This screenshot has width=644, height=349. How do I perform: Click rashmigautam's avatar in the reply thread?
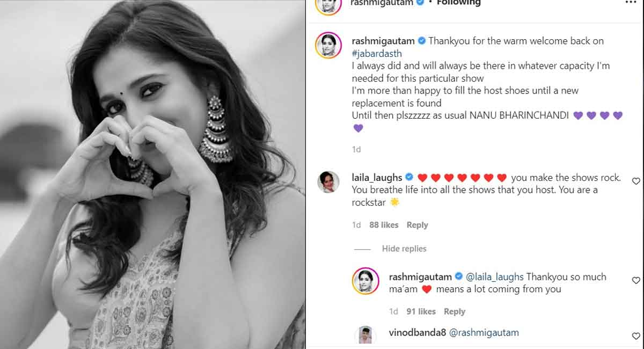[x=365, y=281]
